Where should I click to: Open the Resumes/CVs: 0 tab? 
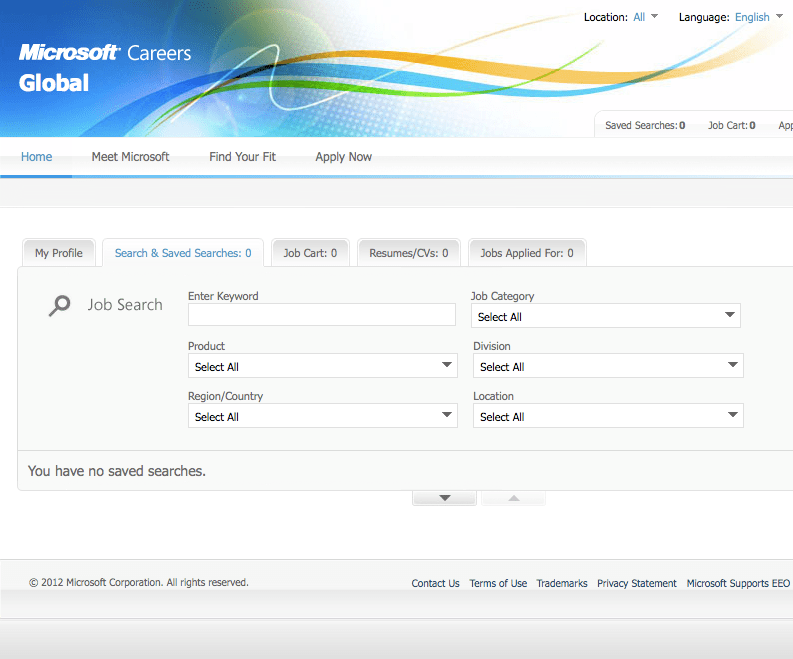pos(409,253)
